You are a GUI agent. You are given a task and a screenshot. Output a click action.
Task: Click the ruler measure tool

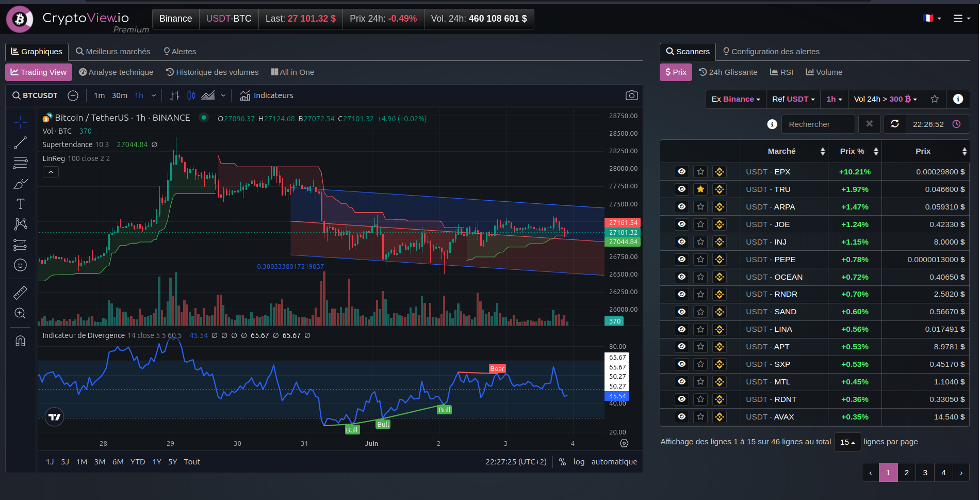[20, 293]
